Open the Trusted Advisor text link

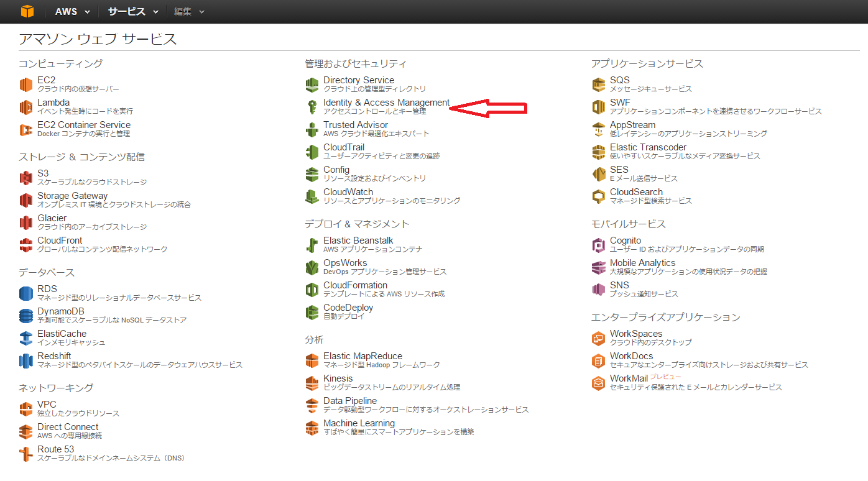(x=356, y=125)
